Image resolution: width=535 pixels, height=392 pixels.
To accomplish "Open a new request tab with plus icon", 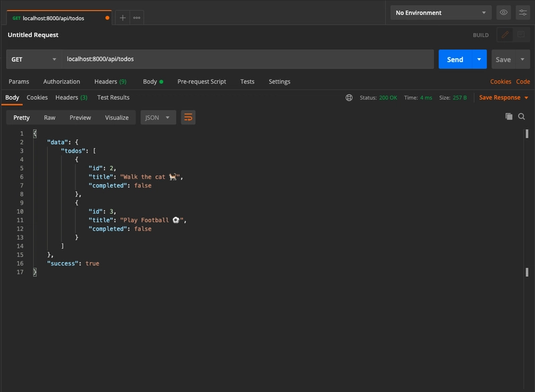I will pyautogui.click(x=123, y=18).
